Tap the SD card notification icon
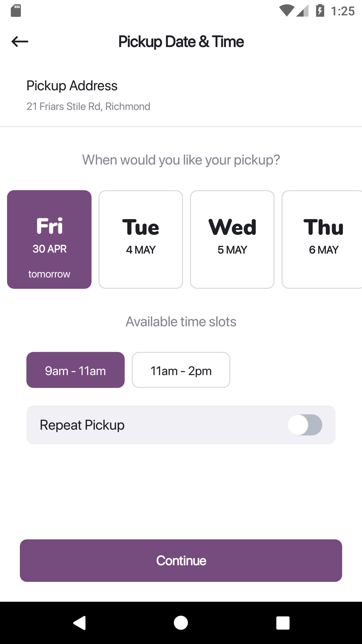The image size is (362, 644). (x=16, y=11)
